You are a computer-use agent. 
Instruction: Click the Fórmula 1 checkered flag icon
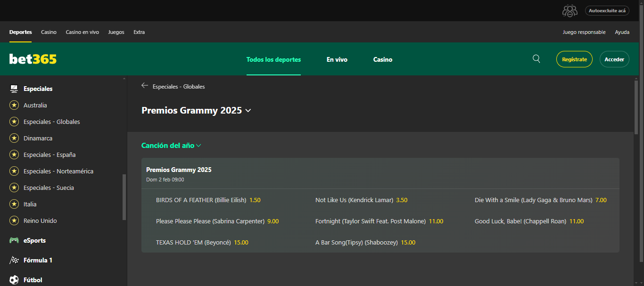14,260
